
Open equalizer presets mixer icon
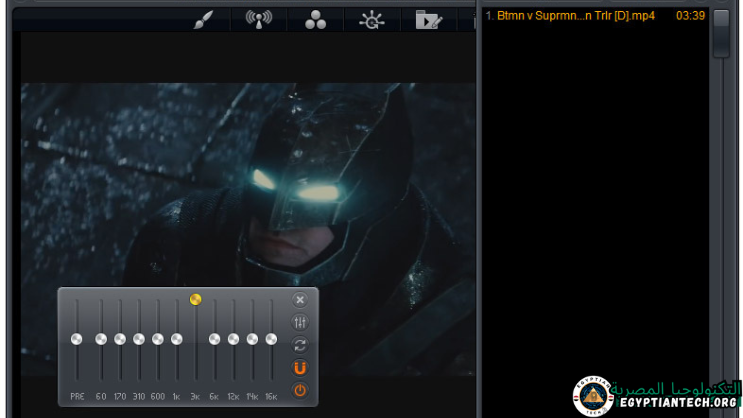(300, 322)
